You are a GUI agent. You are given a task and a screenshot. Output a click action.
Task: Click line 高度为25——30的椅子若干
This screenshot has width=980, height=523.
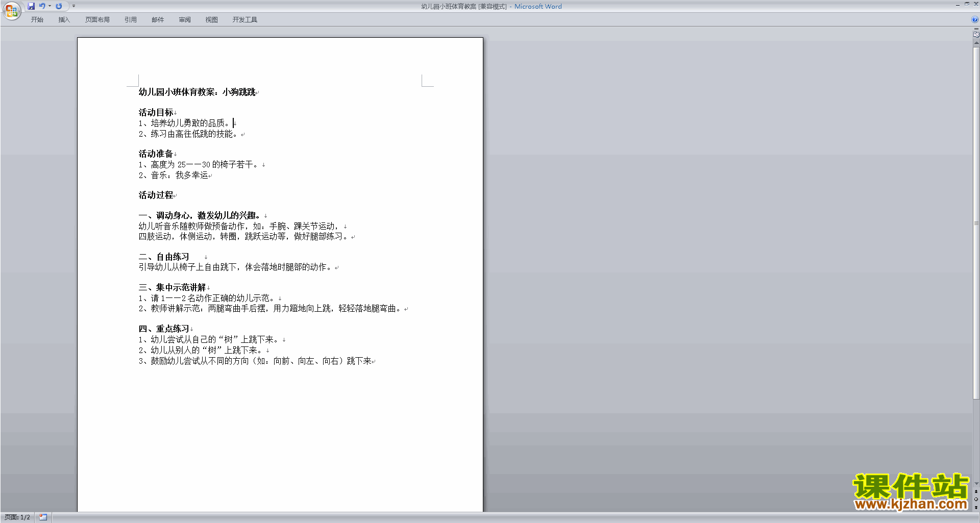point(199,165)
